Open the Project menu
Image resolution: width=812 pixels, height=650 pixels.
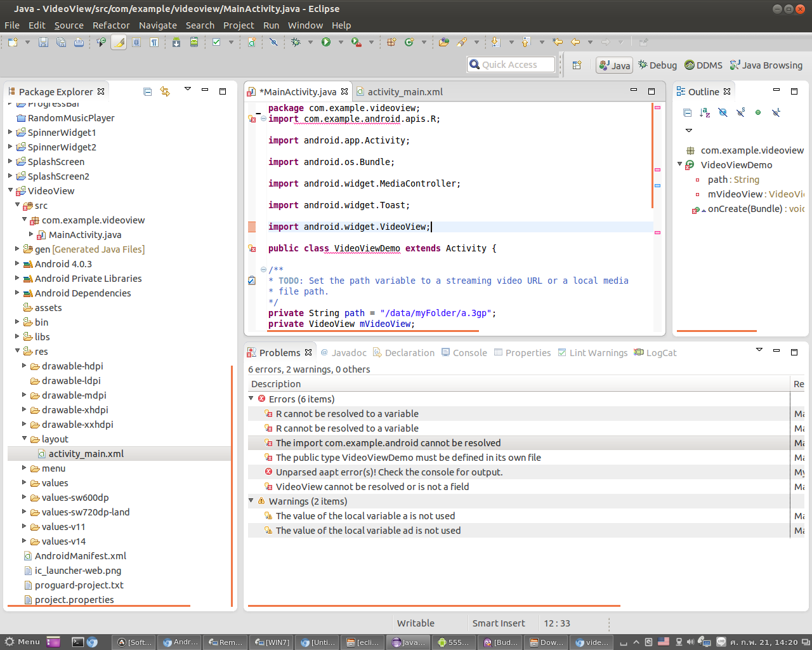click(239, 25)
